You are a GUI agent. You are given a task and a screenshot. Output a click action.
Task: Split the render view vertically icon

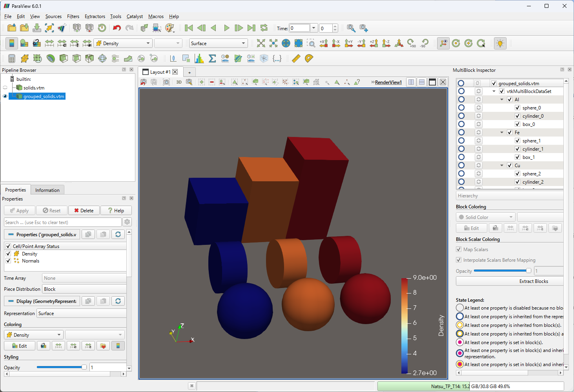(422, 82)
